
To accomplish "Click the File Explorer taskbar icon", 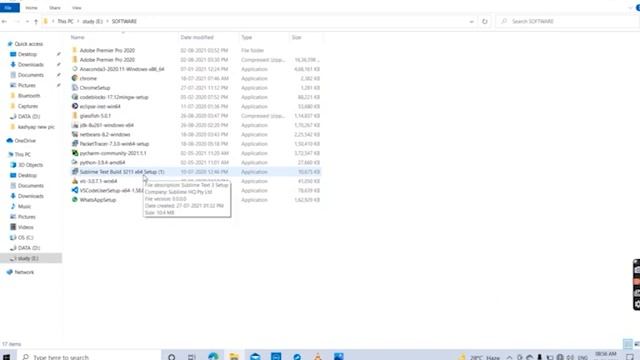I will [234, 356].
